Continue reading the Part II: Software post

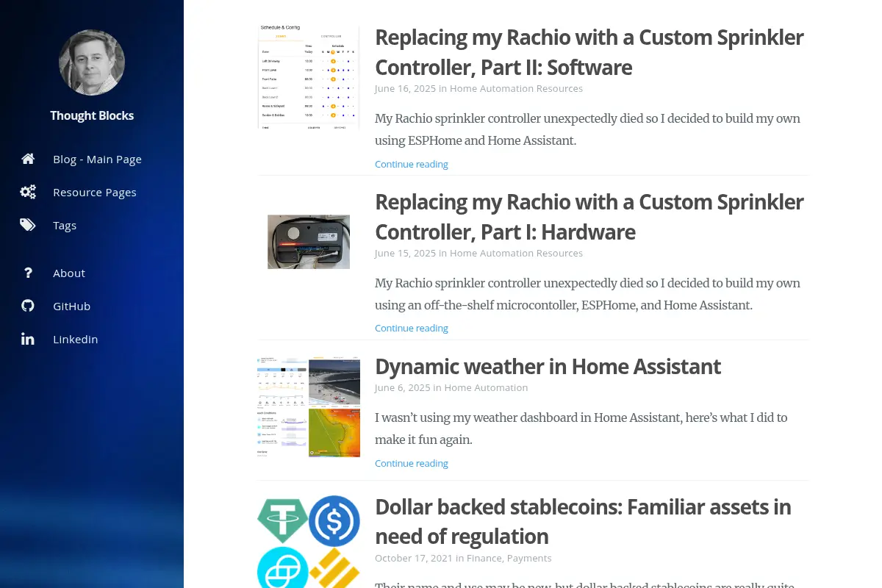(412, 164)
